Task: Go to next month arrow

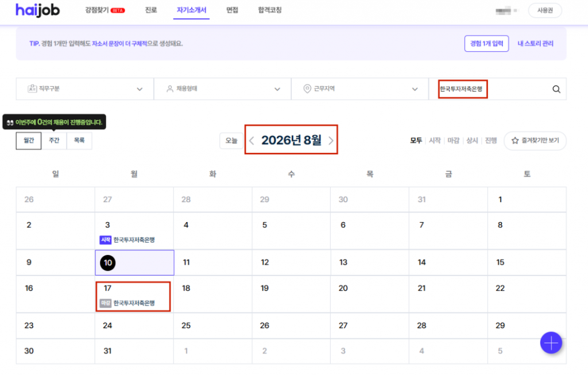Action: pos(331,141)
